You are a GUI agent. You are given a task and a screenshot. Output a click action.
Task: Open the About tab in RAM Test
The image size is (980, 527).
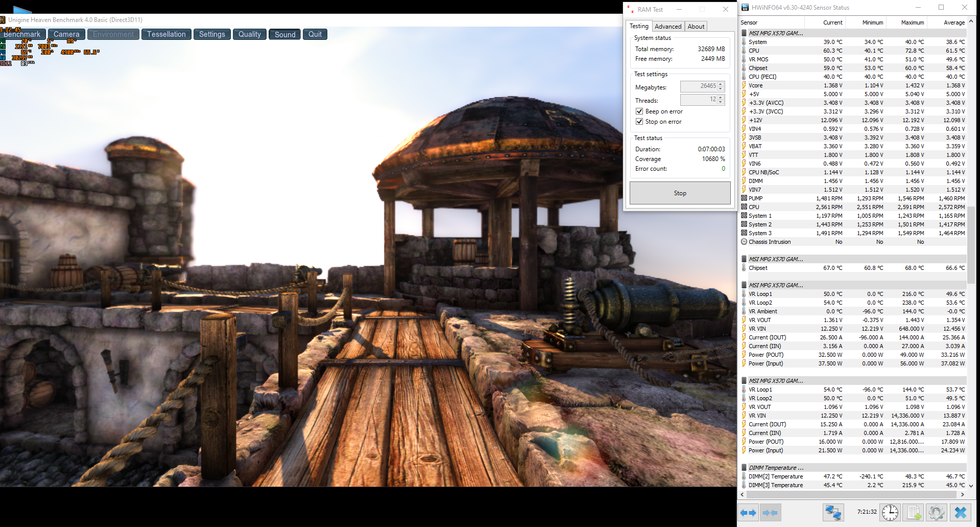tap(696, 27)
